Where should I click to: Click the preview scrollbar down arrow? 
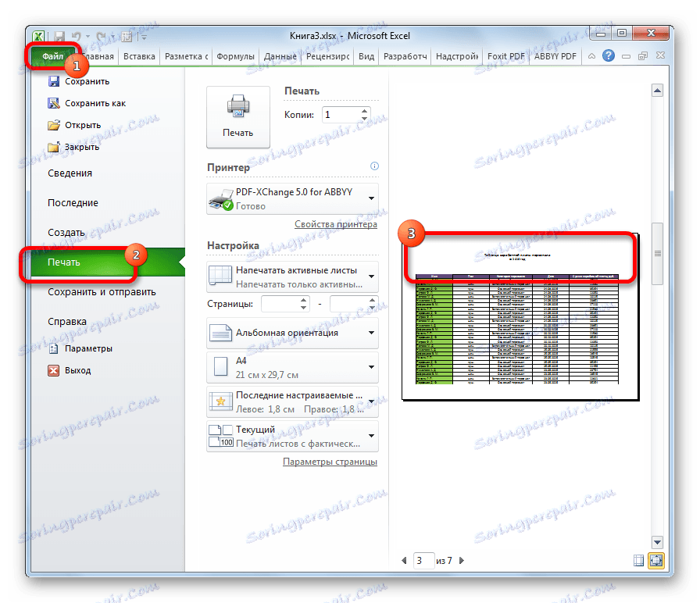tap(657, 542)
